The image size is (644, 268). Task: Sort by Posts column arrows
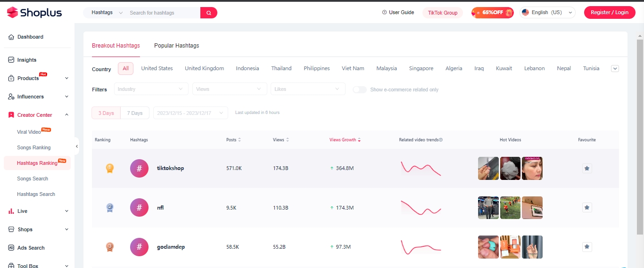239,140
